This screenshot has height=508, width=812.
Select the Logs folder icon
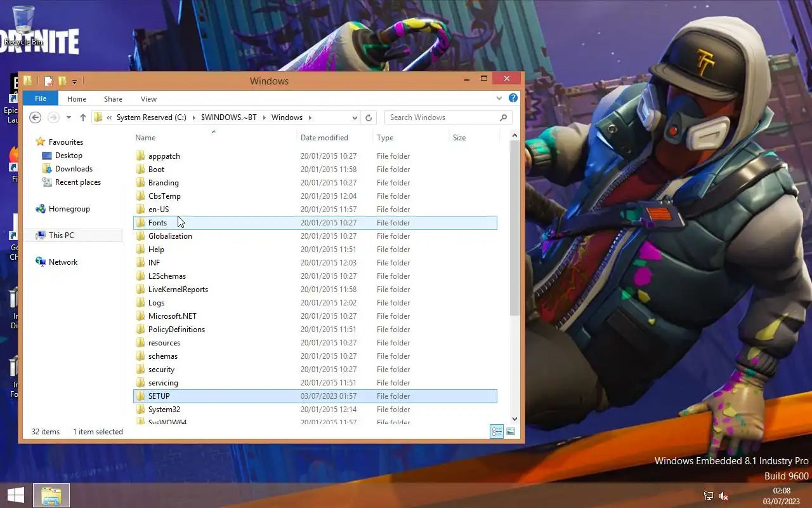pyautogui.click(x=141, y=303)
